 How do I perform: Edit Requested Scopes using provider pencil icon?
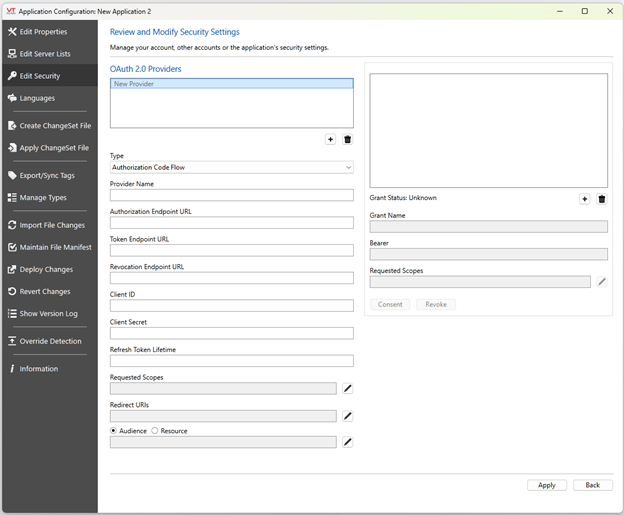[347, 388]
